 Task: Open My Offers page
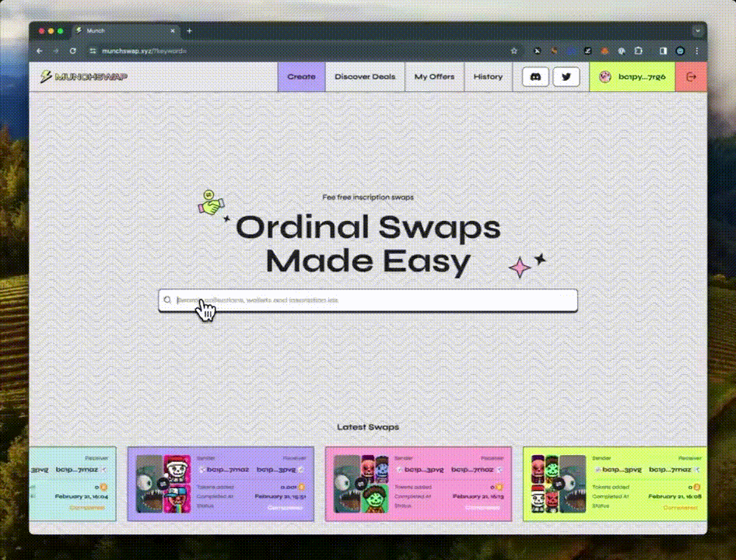tap(434, 76)
